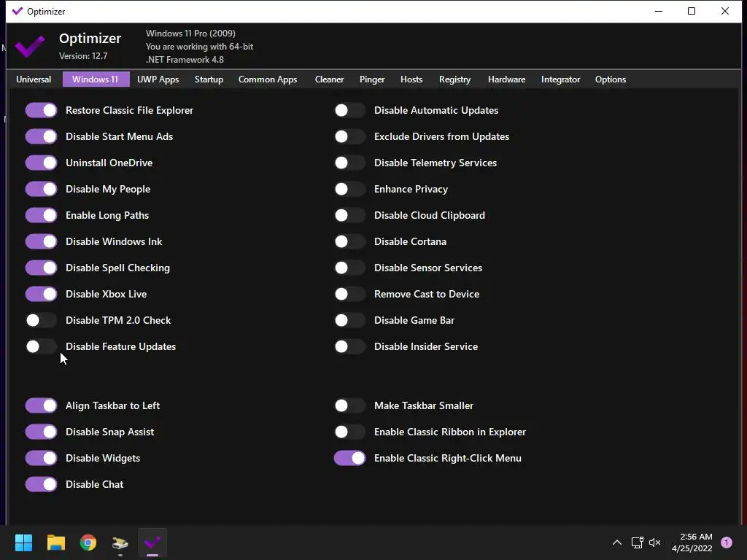Click the muted volume tray icon
The image size is (747, 560).
tap(655, 542)
